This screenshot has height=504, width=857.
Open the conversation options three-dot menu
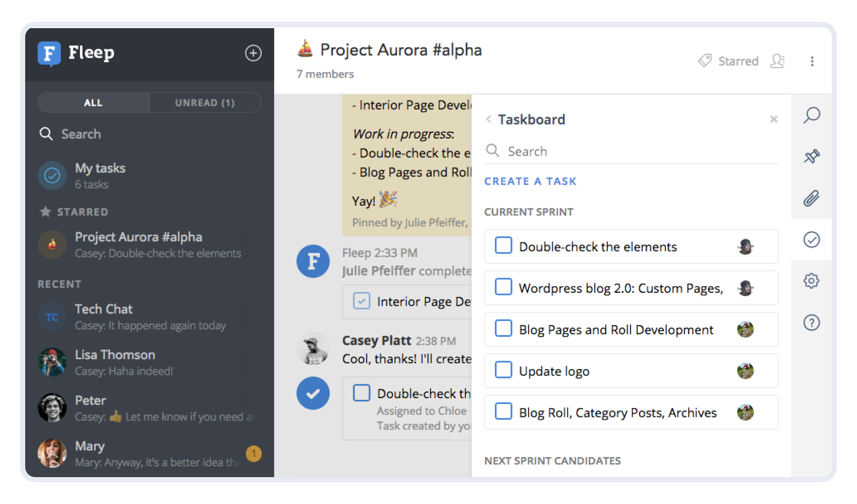coord(812,61)
